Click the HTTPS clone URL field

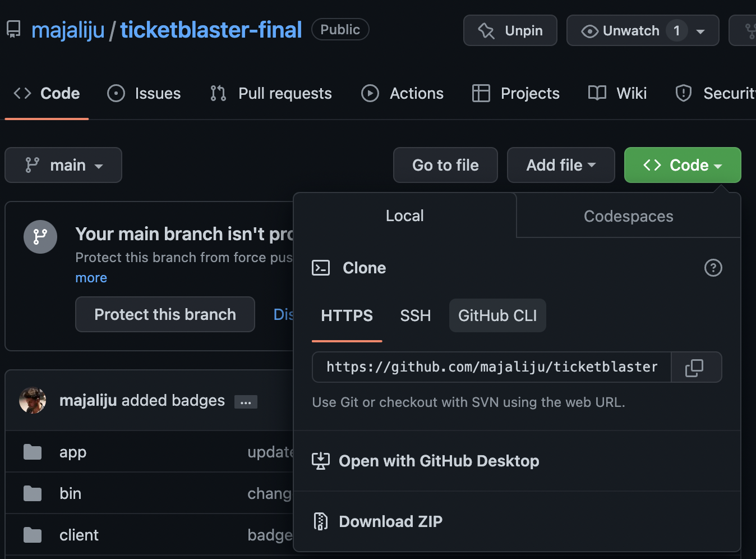[492, 367]
